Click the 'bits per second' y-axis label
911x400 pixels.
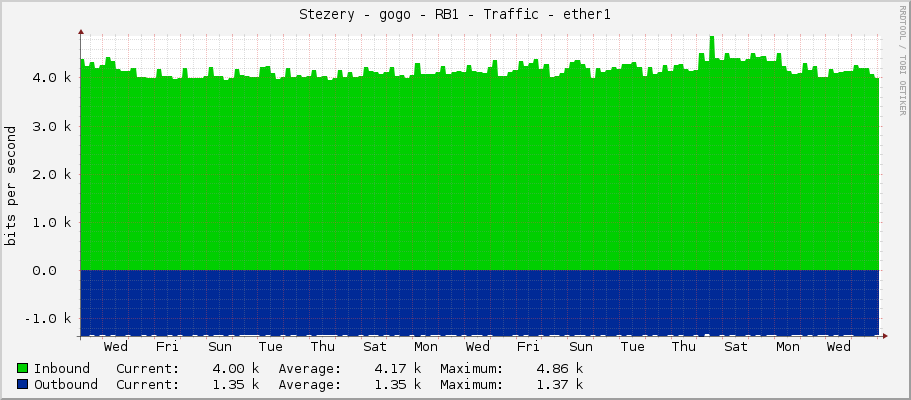pos(10,186)
